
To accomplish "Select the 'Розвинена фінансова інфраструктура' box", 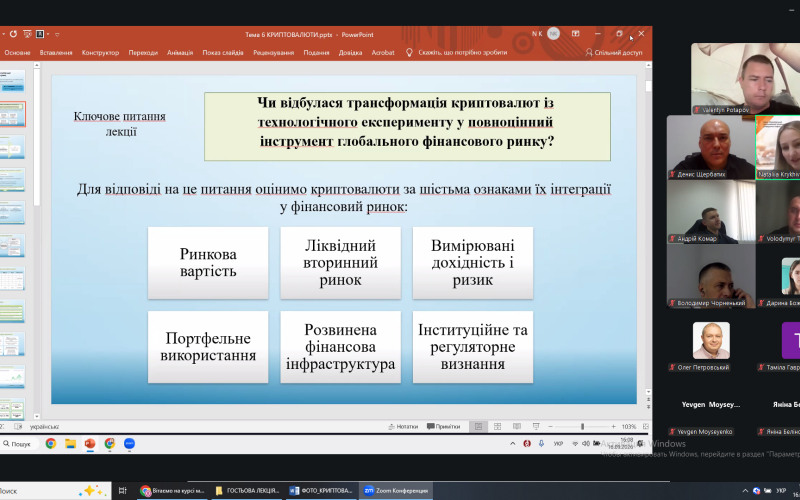I will coord(340,347).
